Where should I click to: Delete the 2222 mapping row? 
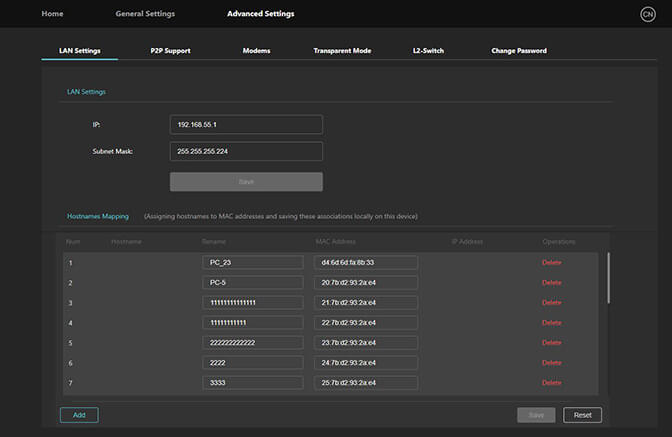(x=552, y=362)
